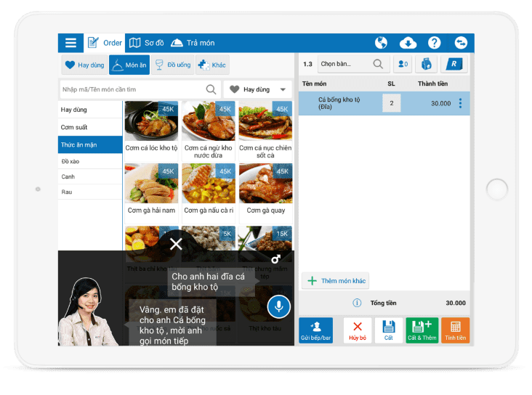This screenshot has width=532, height=395.
Task: Click the dish search input field
Action: click(140, 89)
